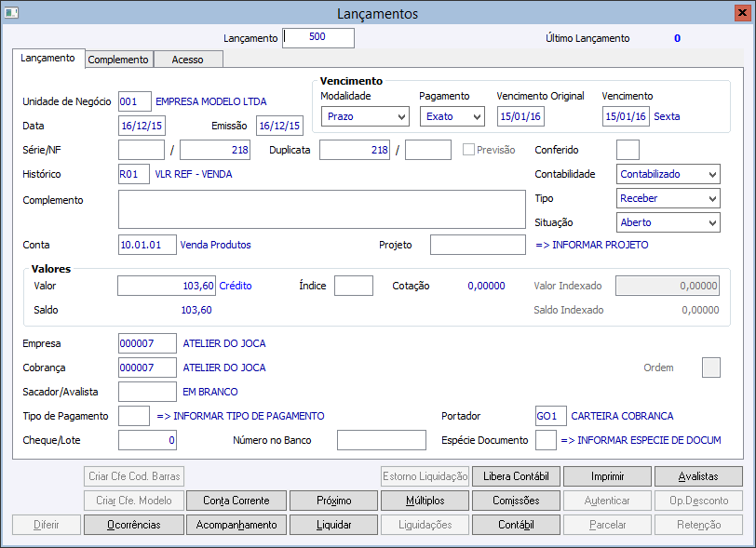The image size is (756, 548).
Task: Expand the Situação dropdown showing Aberto
Action: point(668,222)
